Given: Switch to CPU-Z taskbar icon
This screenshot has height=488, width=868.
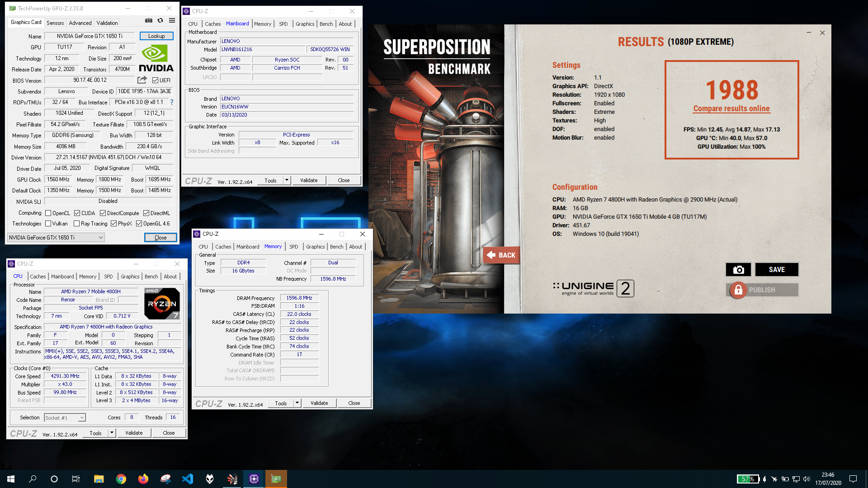Looking at the screenshot, I should [254, 479].
